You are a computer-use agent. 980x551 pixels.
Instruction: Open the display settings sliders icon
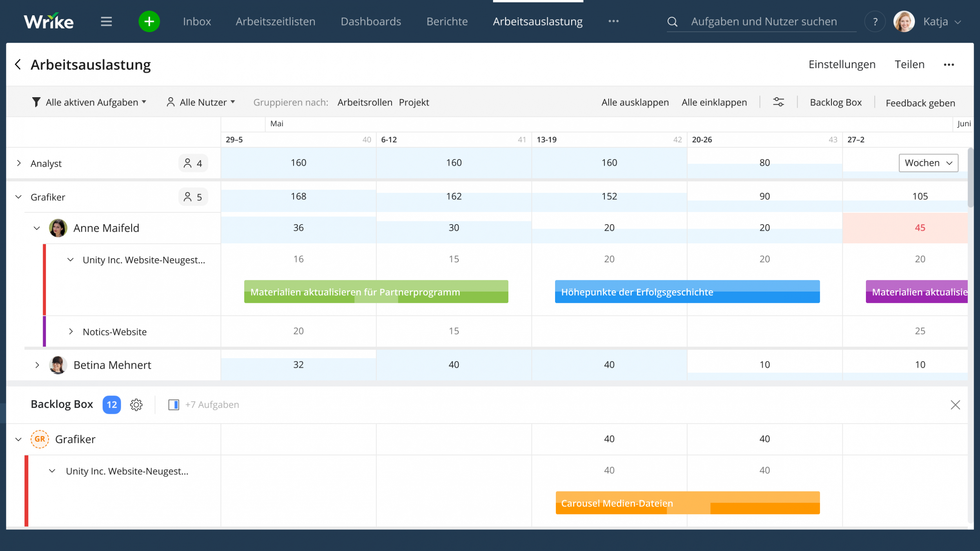778,102
